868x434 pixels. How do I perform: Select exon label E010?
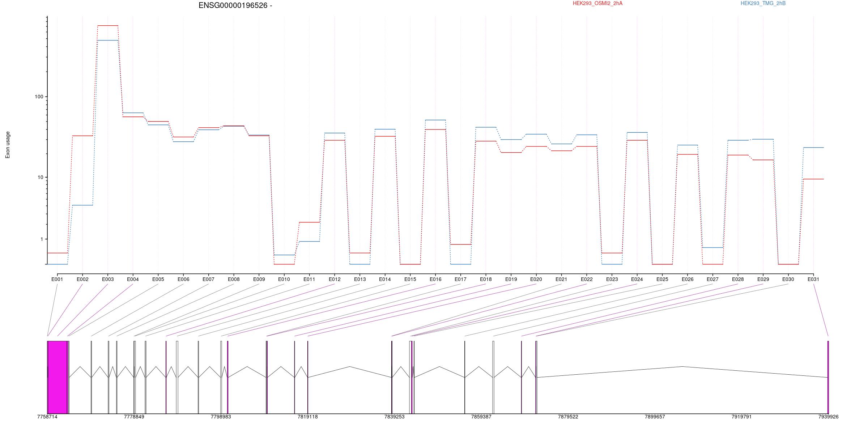284,279
